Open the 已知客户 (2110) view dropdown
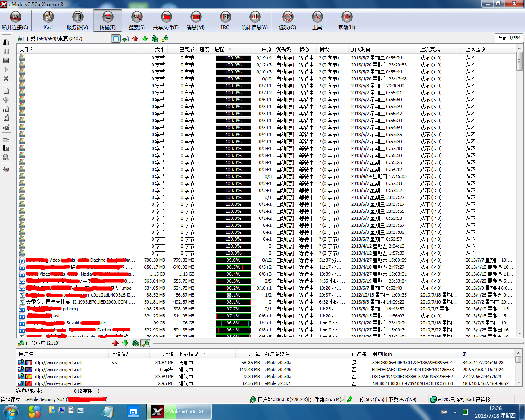525x420 pixels. 39,343
